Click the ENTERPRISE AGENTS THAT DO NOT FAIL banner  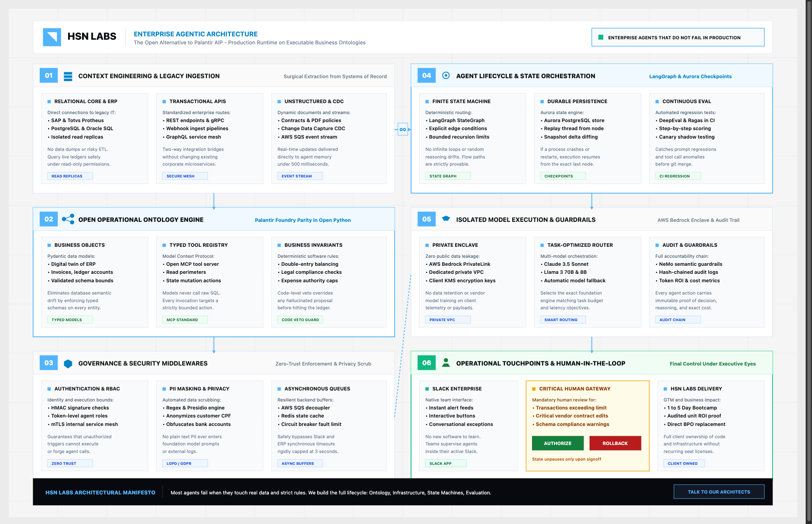[x=678, y=37]
